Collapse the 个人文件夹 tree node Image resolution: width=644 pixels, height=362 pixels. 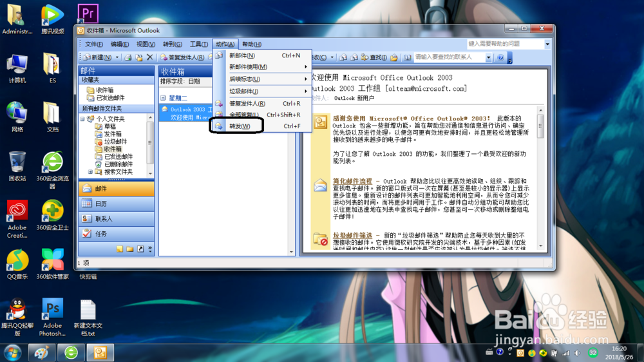(x=82, y=119)
